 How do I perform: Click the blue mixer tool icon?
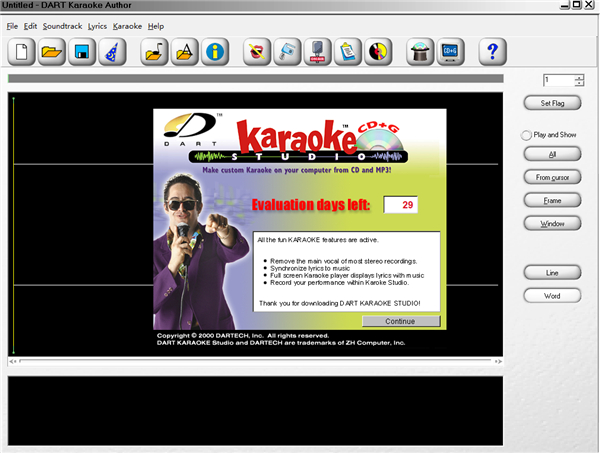(x=287, y=52)
